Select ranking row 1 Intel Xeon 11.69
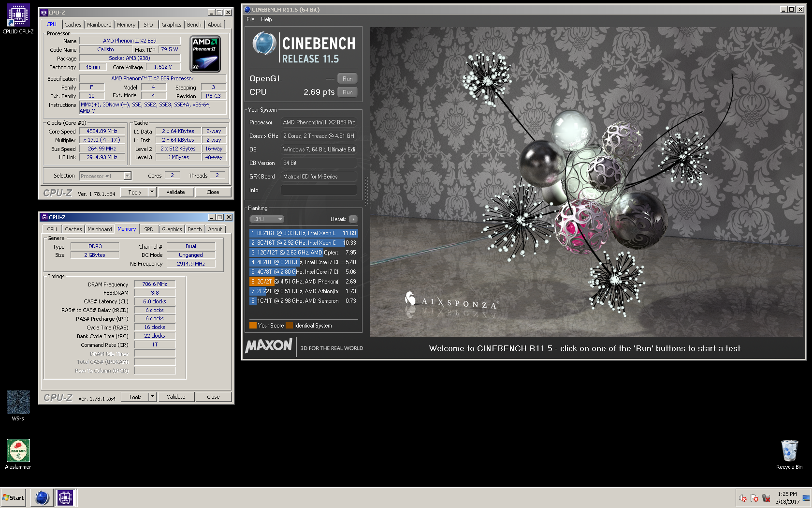 [x=304, y=233]
